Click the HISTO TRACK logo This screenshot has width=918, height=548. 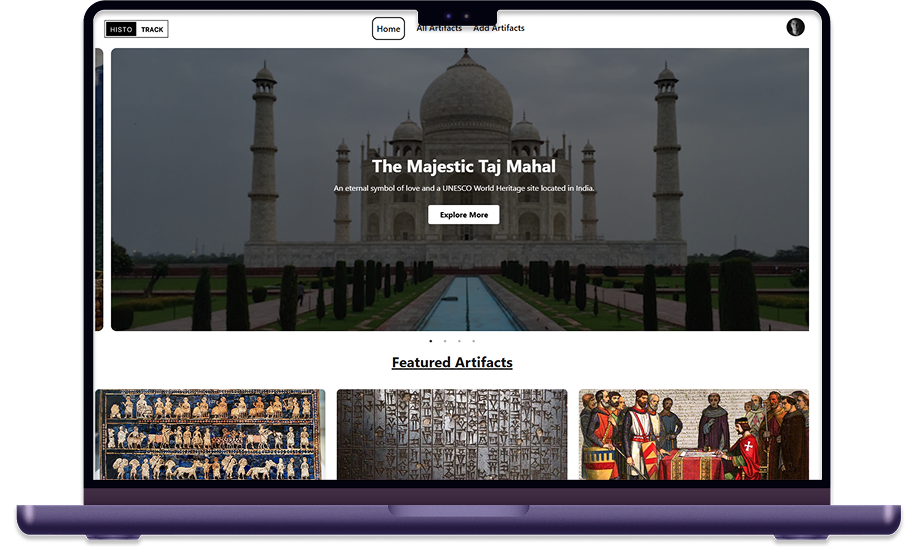point(136,29)
